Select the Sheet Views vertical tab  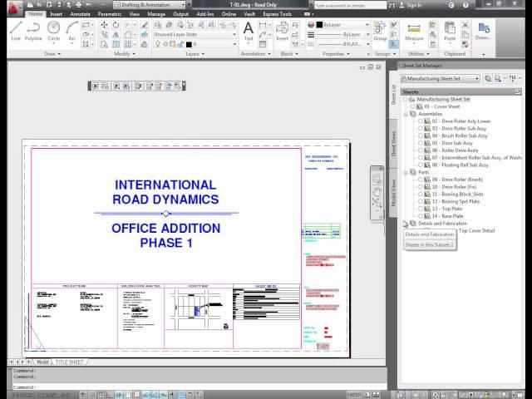[393, 143]
